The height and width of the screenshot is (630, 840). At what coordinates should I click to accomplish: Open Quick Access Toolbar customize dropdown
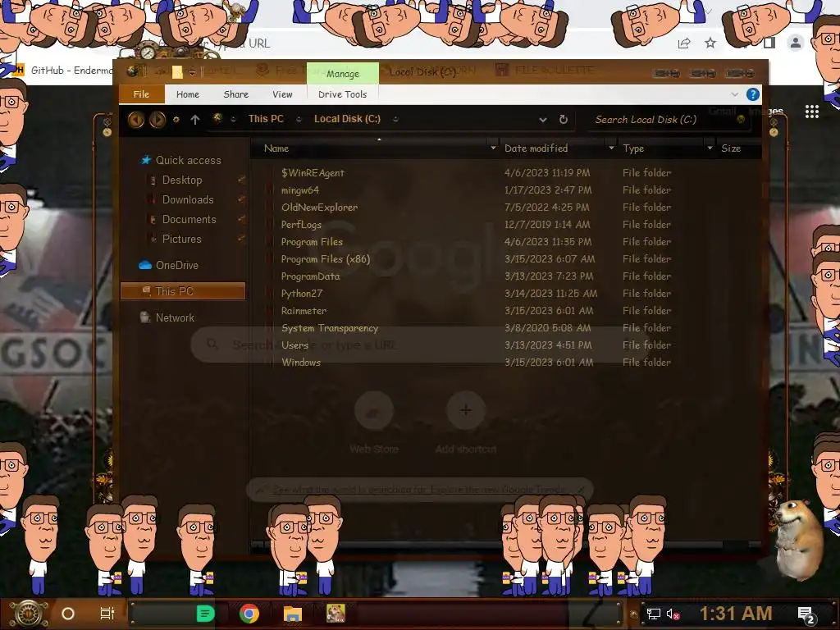click(x=192, y=72)
